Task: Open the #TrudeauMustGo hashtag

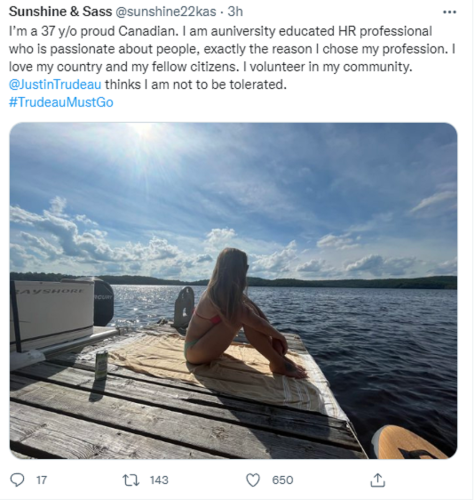Action: pyautogui.click(x=61, y=102)
